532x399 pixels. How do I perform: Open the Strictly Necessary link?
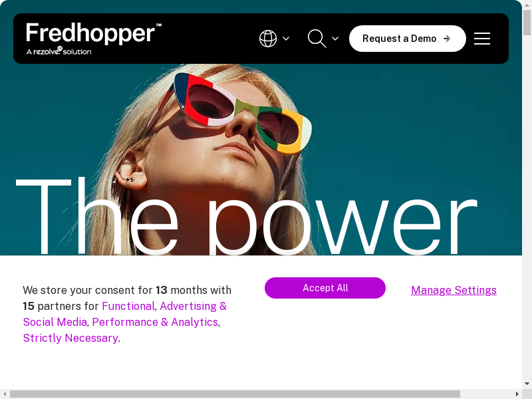pyautogui.click(x=70, y=338)
